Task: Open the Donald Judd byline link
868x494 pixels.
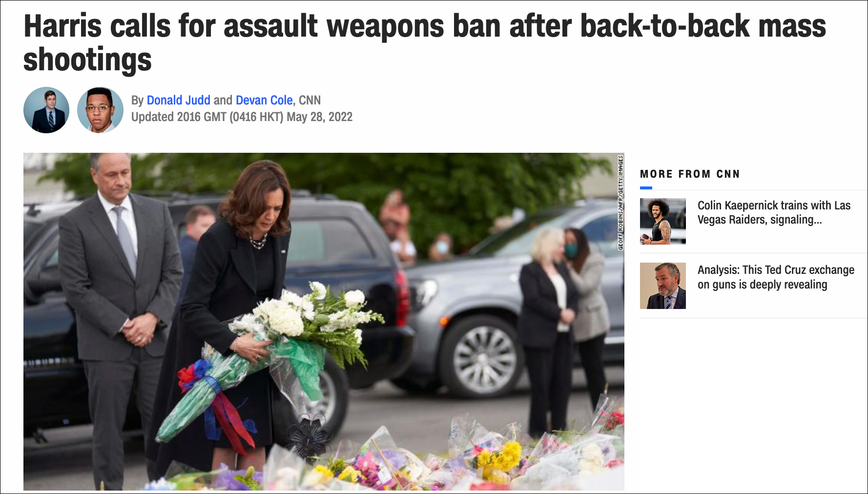Action: coord(178,100)
